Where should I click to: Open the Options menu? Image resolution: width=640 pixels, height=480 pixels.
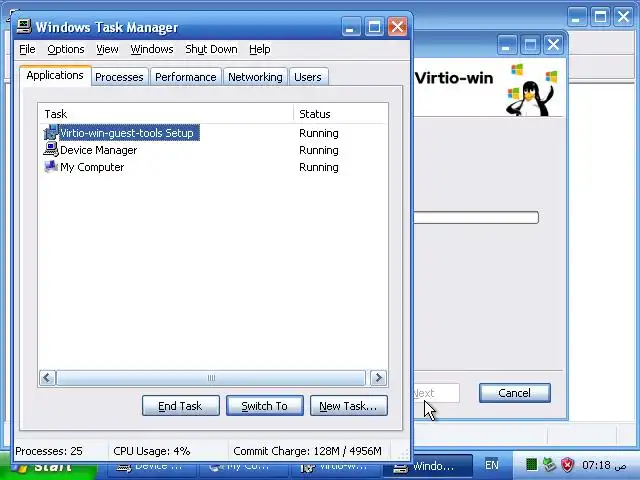[x=66, y=49]
